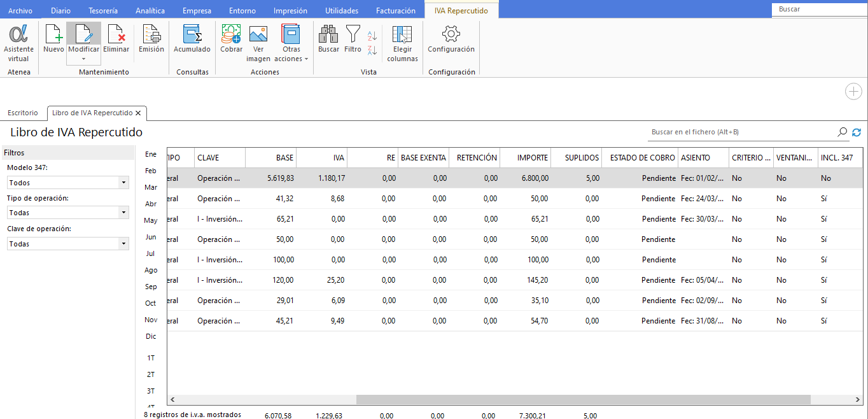
Task: Open the Entorno ribbon tab
Action: tap(242, 11)
